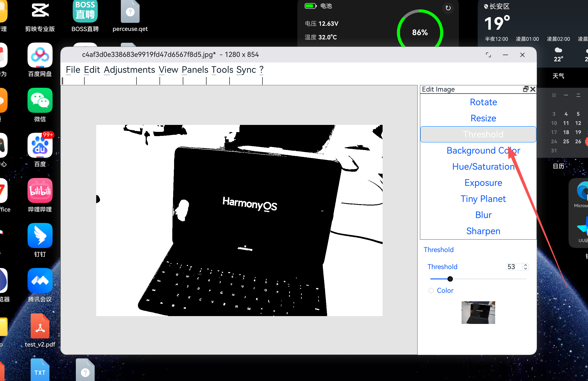This screenshot has width=588, height=381.
Task: Select the highlighted Threshold tool entry
Action: (x=478, y=134)
